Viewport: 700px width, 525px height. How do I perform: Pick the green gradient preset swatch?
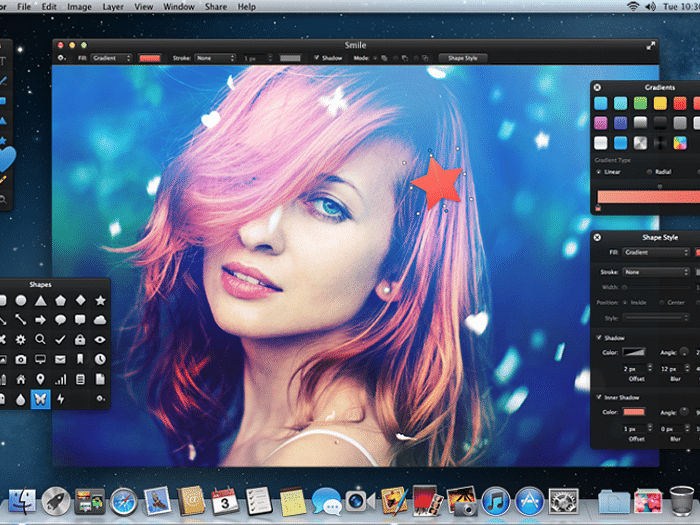pos(640,103)
